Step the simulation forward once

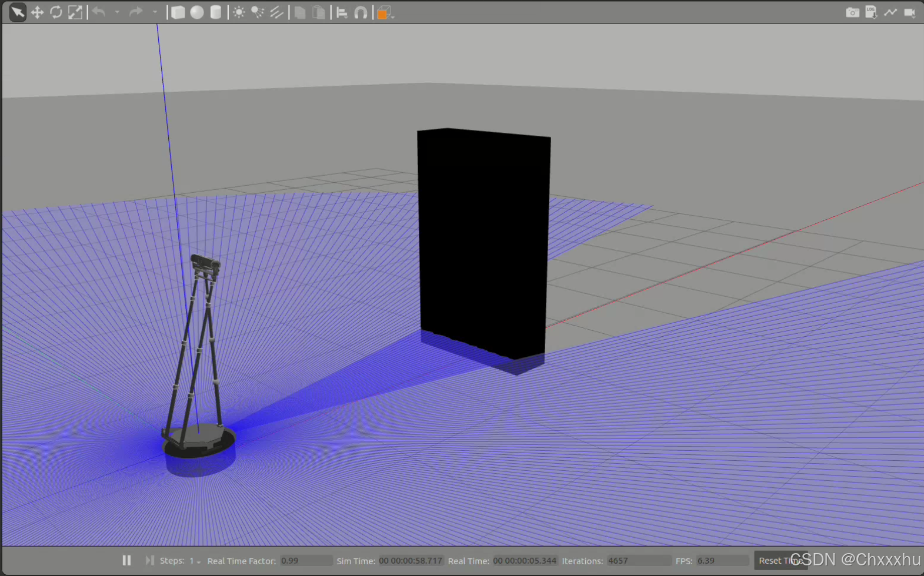click(149, 561)
